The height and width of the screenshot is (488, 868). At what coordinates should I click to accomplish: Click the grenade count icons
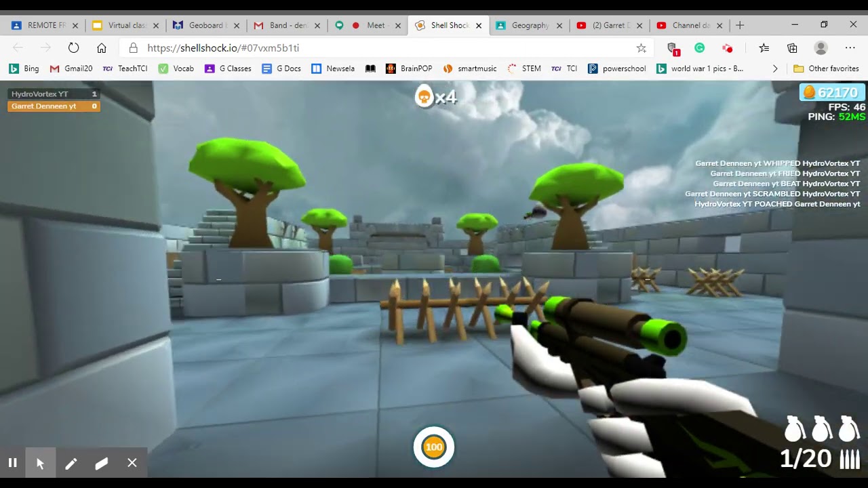click(822, 428)
